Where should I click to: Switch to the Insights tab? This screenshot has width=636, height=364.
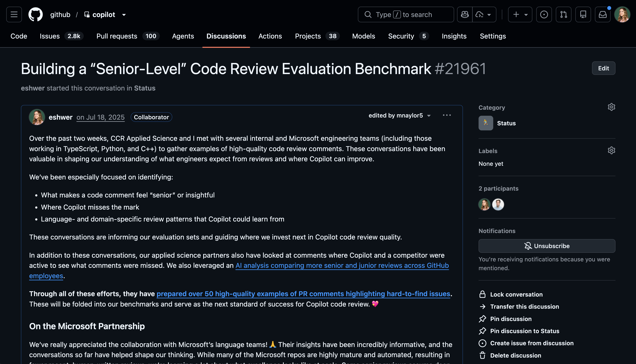click(454, 36)
